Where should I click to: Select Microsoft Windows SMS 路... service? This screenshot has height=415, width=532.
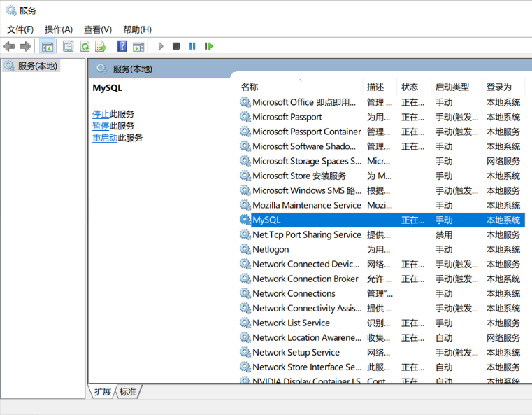382,190
